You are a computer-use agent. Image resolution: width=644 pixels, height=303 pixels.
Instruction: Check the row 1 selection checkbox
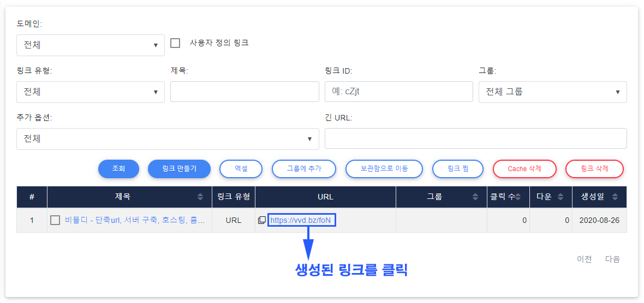[55, 220]
